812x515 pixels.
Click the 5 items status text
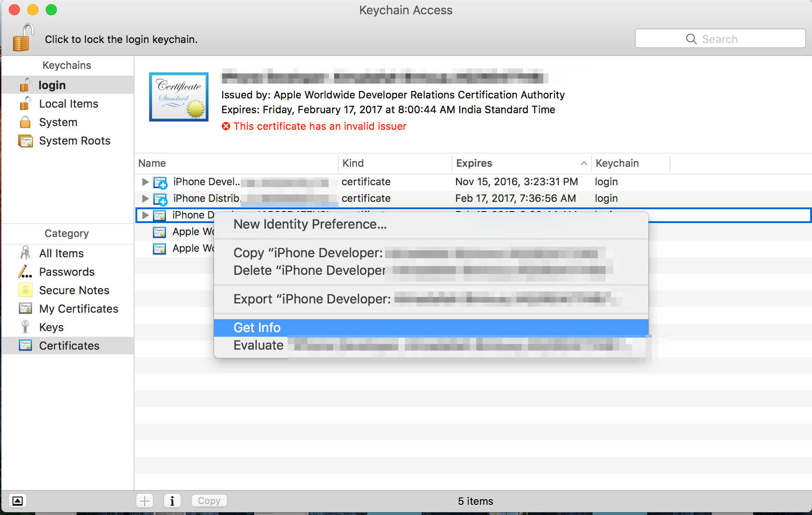point(476,501)
